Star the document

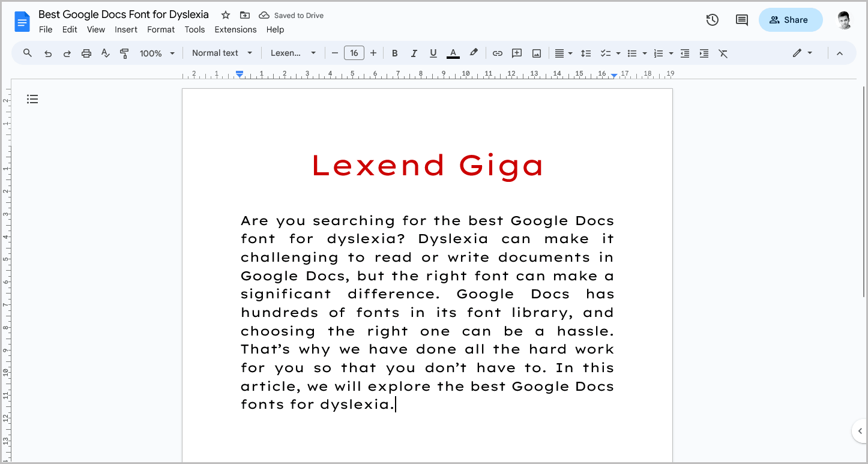point(226,15)
